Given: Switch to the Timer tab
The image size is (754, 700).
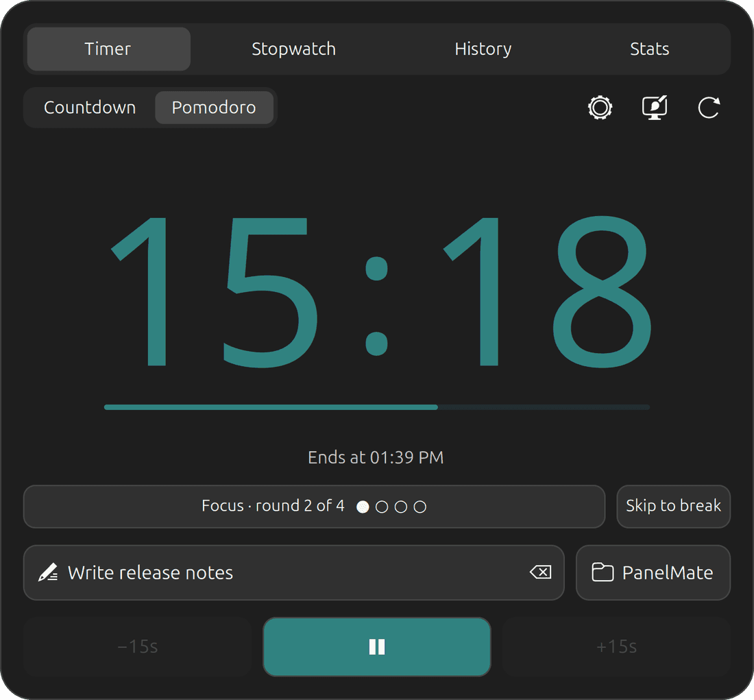Looking at the screenshot, I should click(x=109, y=49).
